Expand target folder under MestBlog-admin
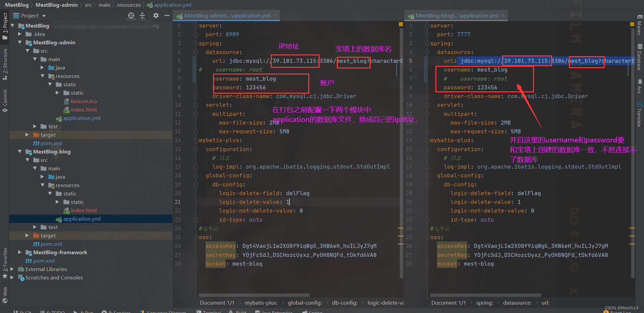 (x=27, y=135)
